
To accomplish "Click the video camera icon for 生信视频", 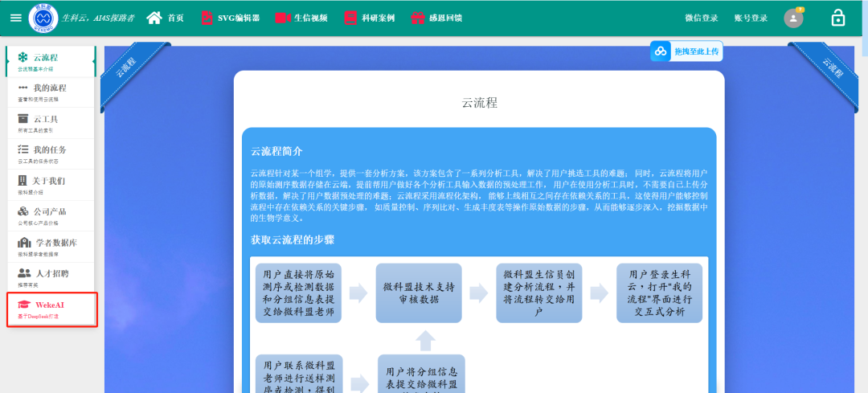I will point(283,18).
